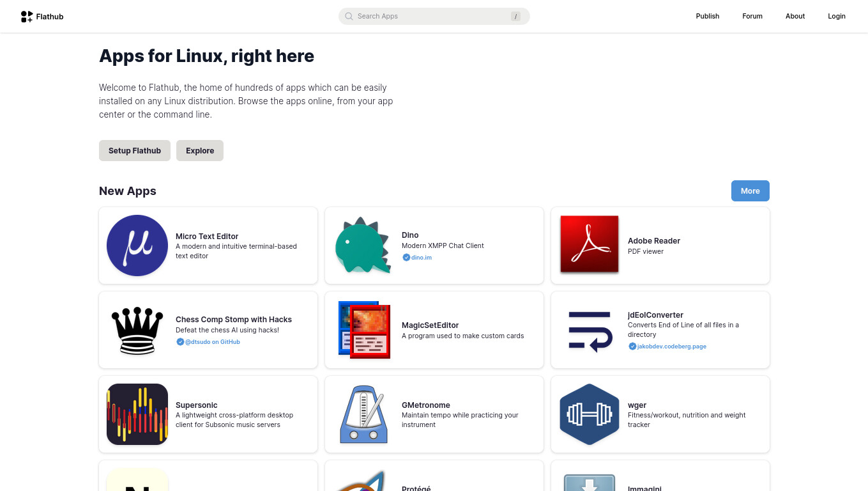Open the About page link

(795, 17)
